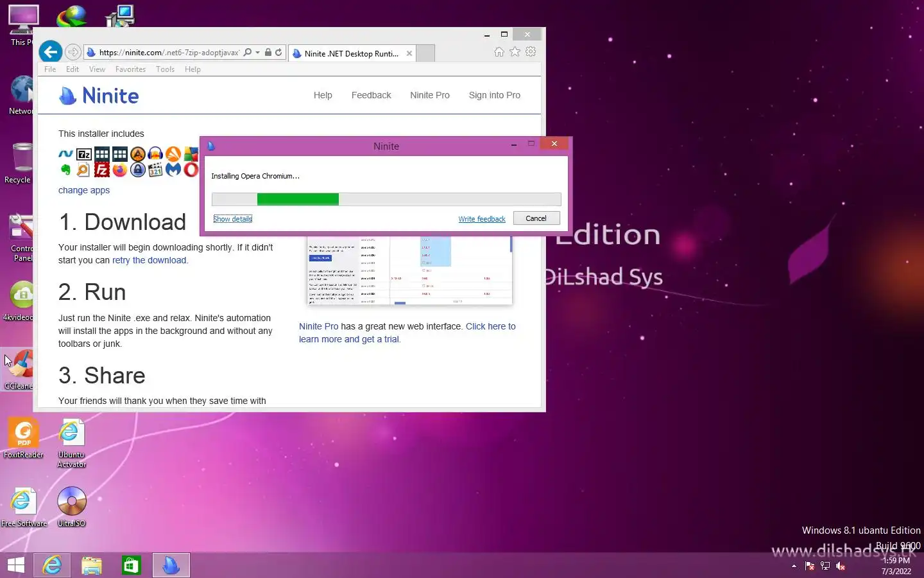Viewport: 924px width, 578px height.
Task: Open a new browser tab
Action: point(425,53)
